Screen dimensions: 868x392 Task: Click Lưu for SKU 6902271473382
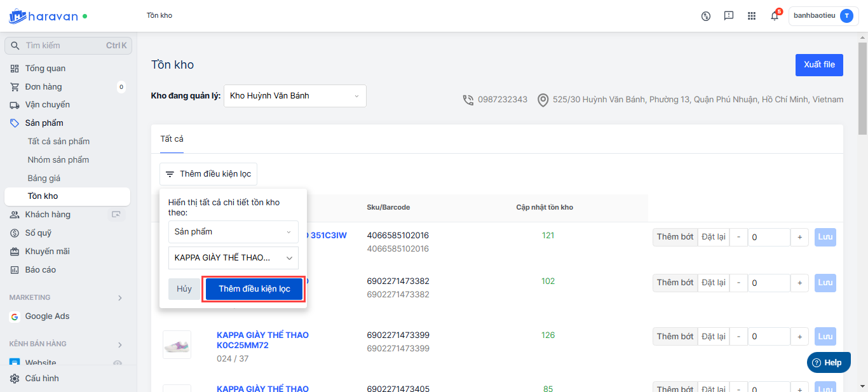[x=825, y=283]
